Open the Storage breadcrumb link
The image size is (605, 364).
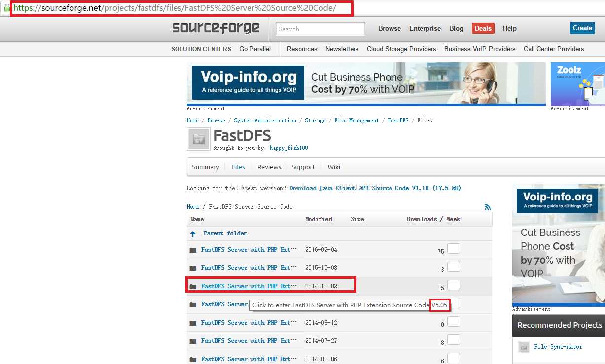click(x=315, y=120)
